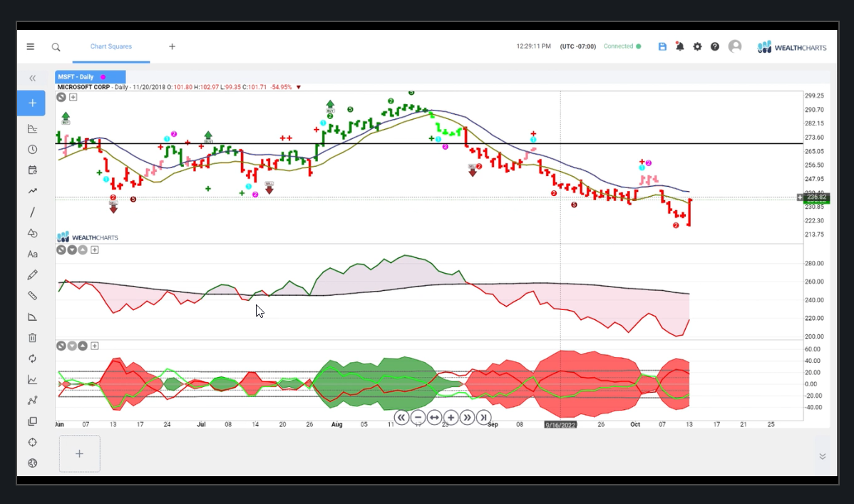Click the duplicate layers icon
The width and height of the screenshot is (854, 504).
click(33, 421)
